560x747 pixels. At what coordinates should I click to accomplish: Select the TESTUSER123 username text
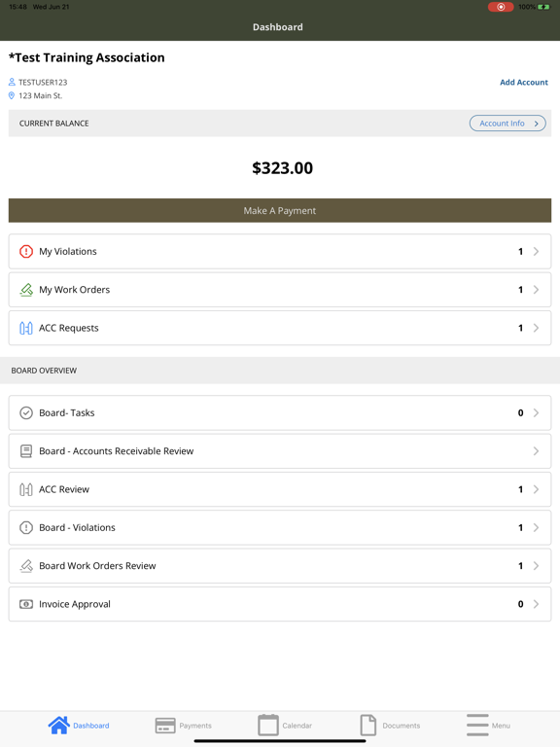pos(43,83)
